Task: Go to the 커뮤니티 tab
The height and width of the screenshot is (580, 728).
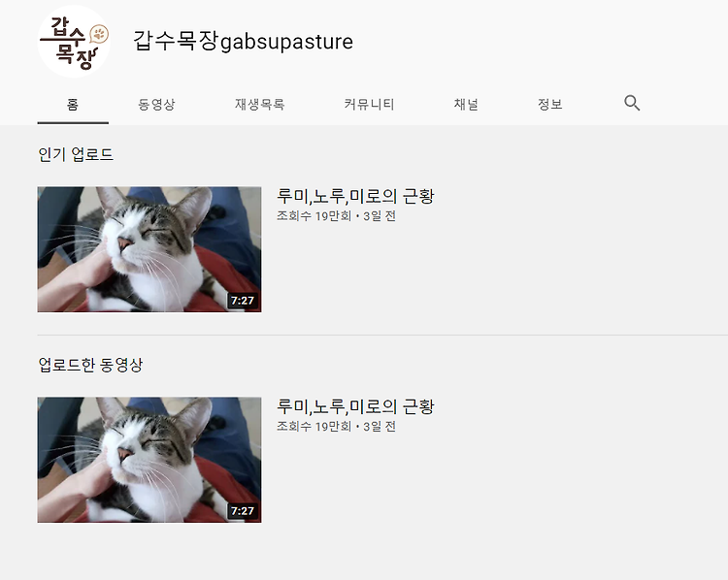Action: click(x=369, y=105)
